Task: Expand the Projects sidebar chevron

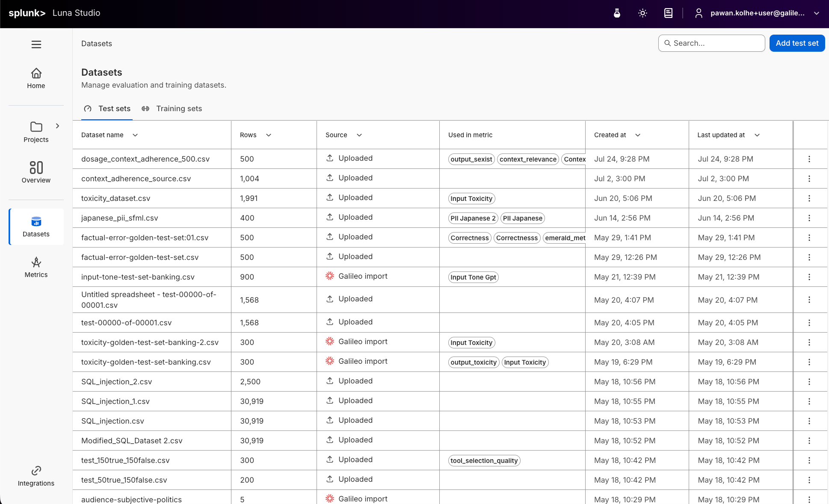Action: tap(57, 126)
